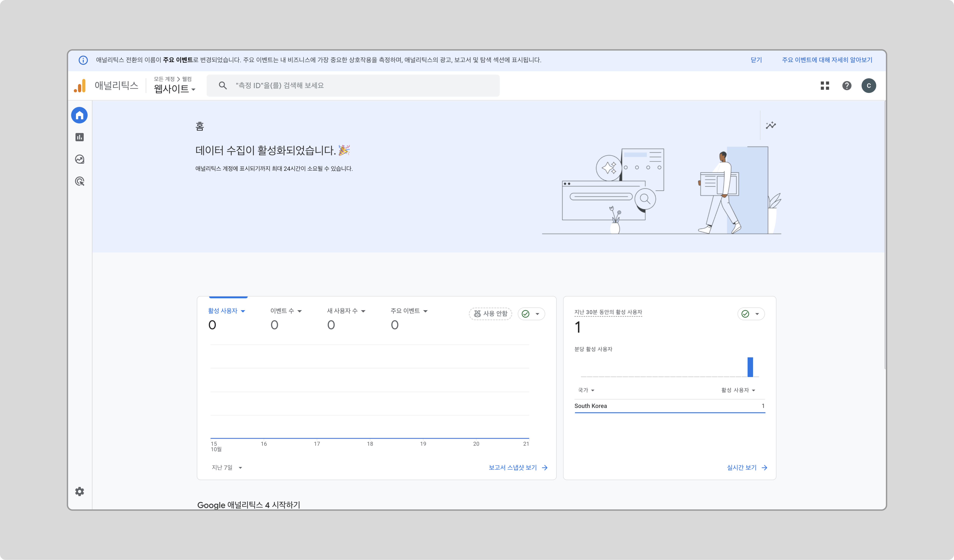This screenshot has height=560, width=954.
Task: Click the 사용 안함 chip icon
Action: tap(477, 314)
